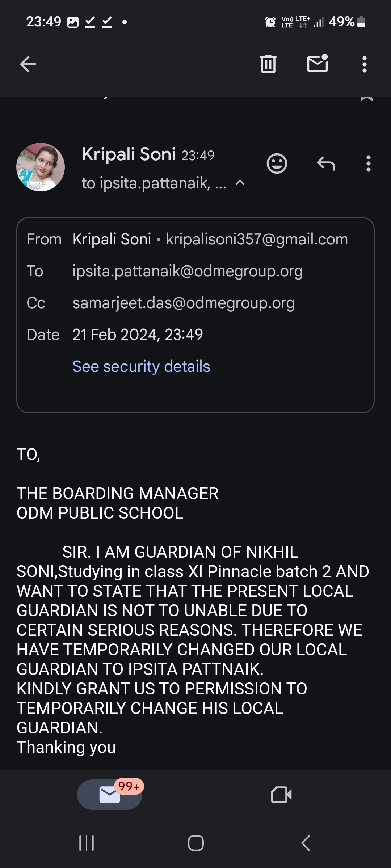This screenshot has width=391, height=868.
Task: Open the See security details link
Action: [141, 366]
